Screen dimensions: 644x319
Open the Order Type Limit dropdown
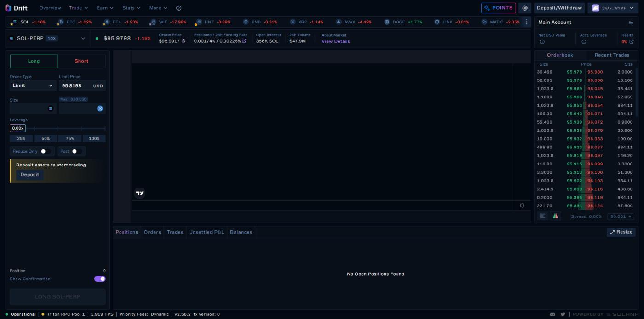click(33, 85)
